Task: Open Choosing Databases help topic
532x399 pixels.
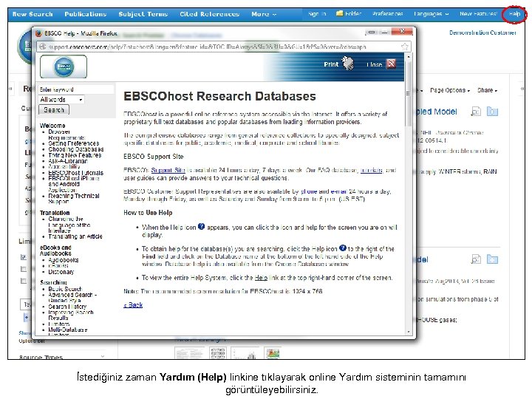Action: point(76,149)
